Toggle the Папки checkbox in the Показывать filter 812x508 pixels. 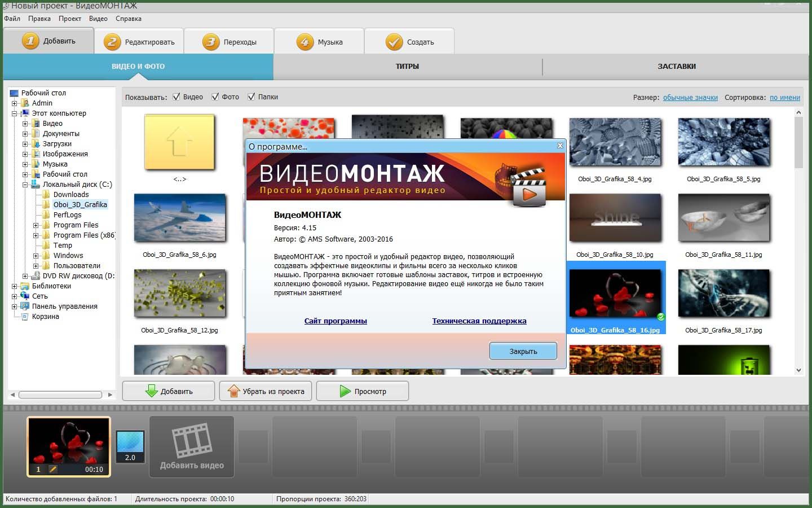[x=251, y=97]
